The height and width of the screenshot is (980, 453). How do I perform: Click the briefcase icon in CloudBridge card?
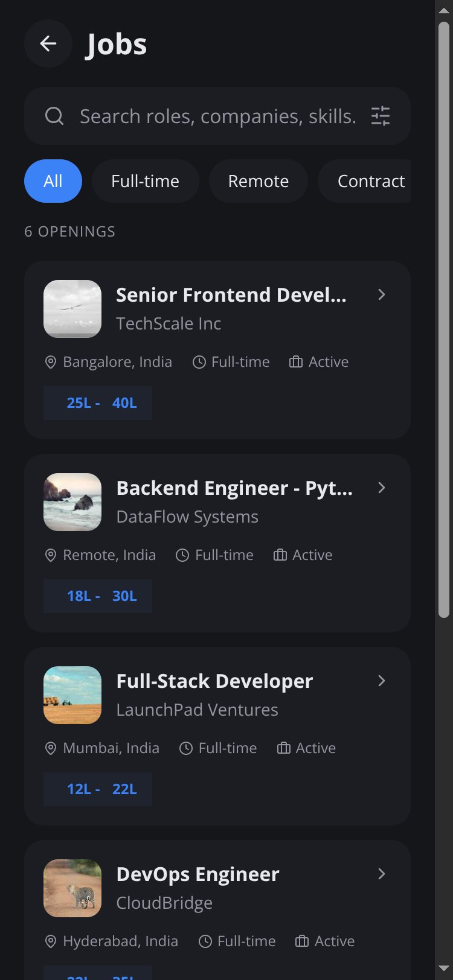(302, 941)
